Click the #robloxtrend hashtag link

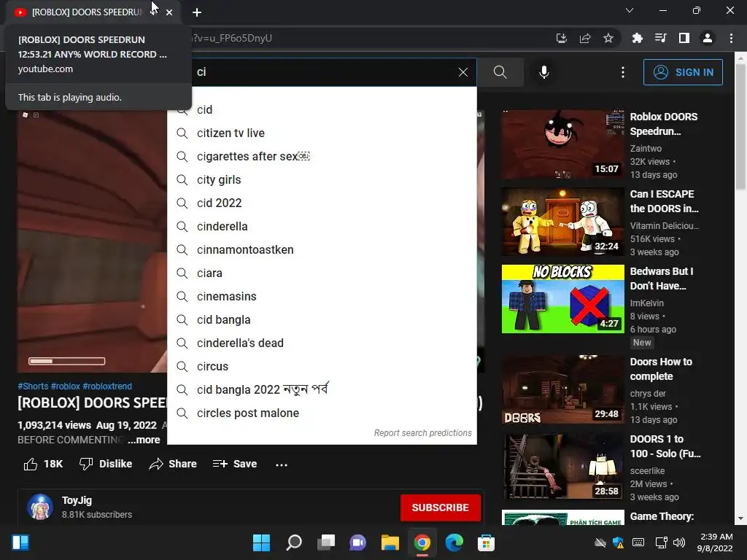tap(107, 386)
